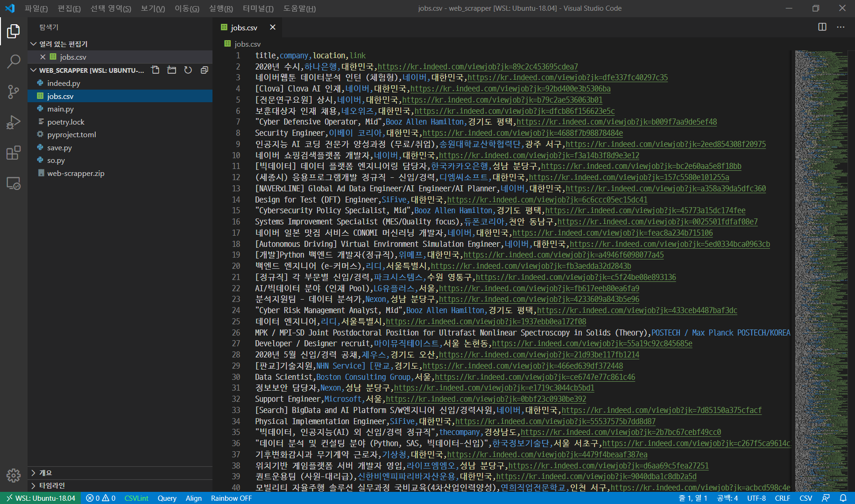Change line ending CRLF setting
This screenshot has width=855, height=504.
tap(782, 498)
